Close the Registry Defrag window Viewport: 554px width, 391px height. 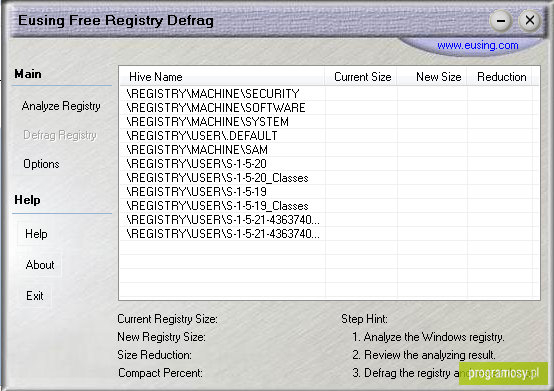530,20
